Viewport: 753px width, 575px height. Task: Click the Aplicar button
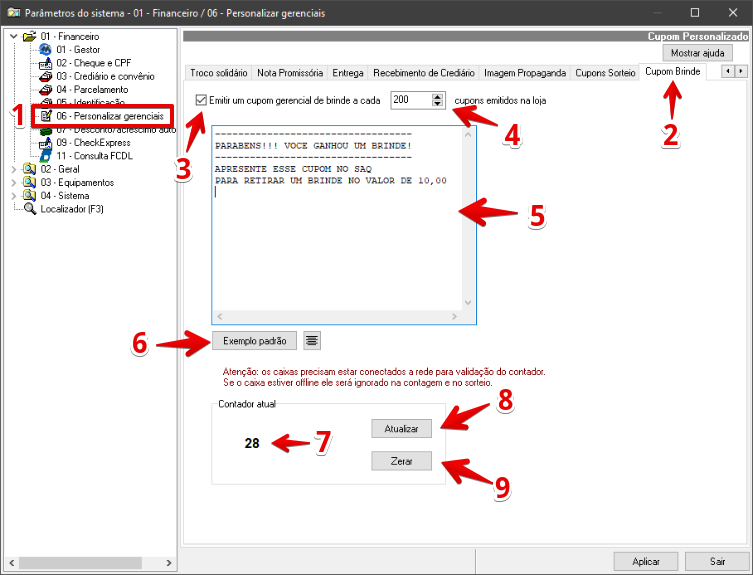pos(645,561)
